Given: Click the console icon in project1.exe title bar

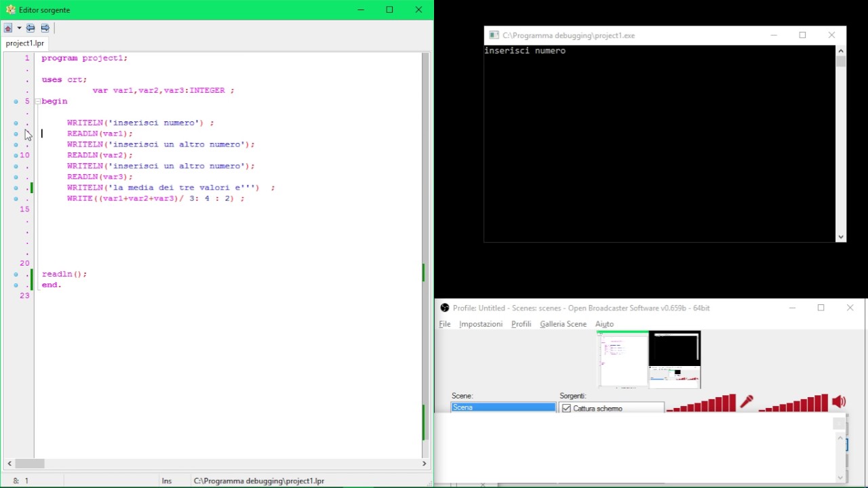Looking at the screenshot, I should pos(494,35).
